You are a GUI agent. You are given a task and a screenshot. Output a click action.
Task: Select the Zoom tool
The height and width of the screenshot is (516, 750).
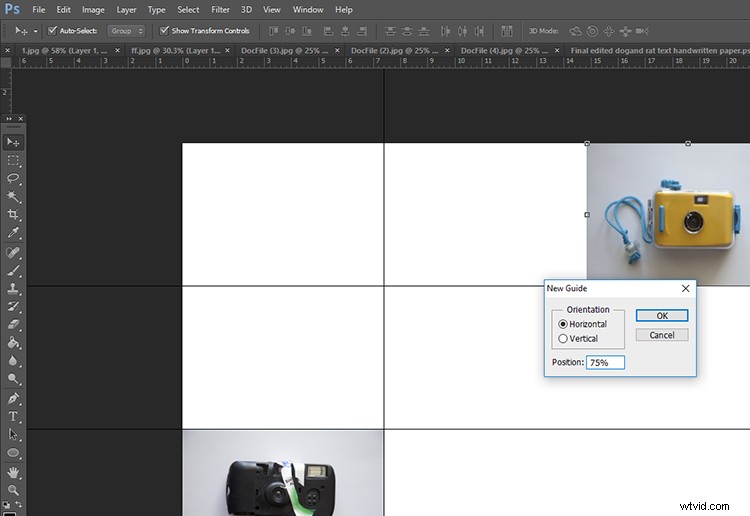click(13, 490)
